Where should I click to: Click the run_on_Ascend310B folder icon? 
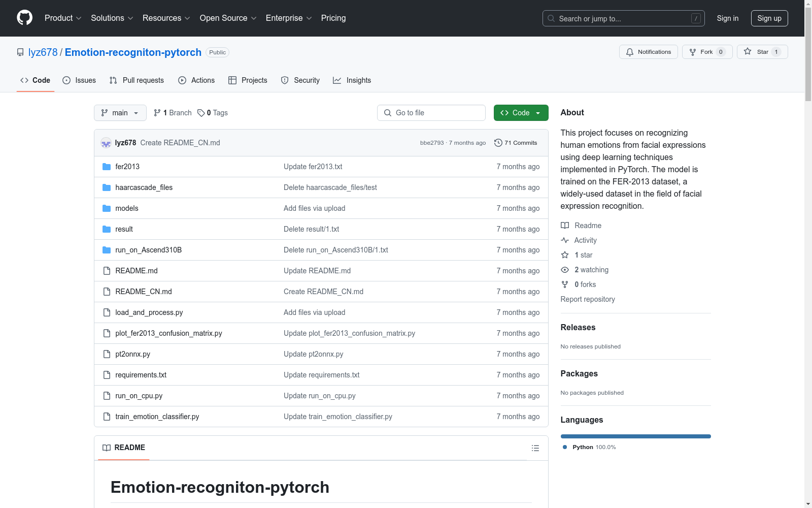pos(107,250)
